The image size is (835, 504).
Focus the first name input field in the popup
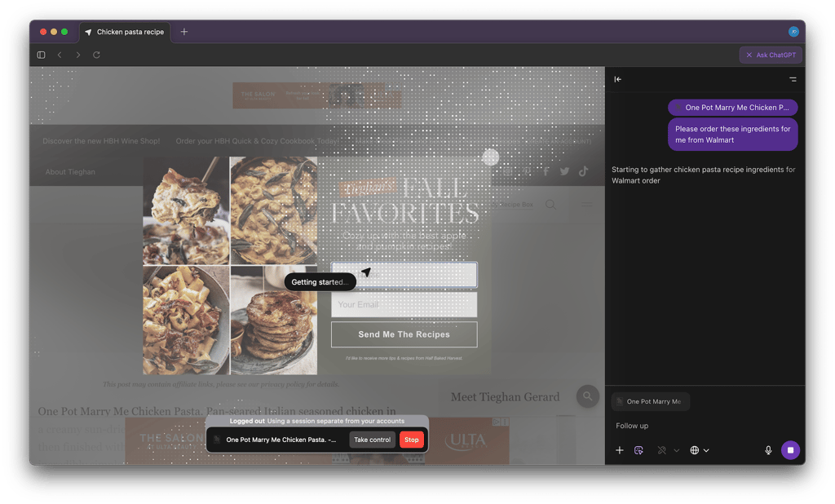(404, 275)
